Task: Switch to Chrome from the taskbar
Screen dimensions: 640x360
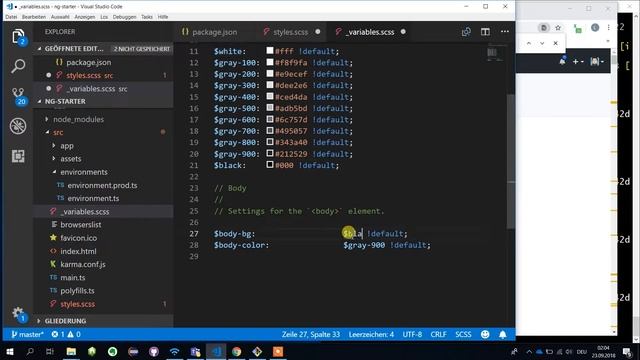Action: (x=236, y=351)
